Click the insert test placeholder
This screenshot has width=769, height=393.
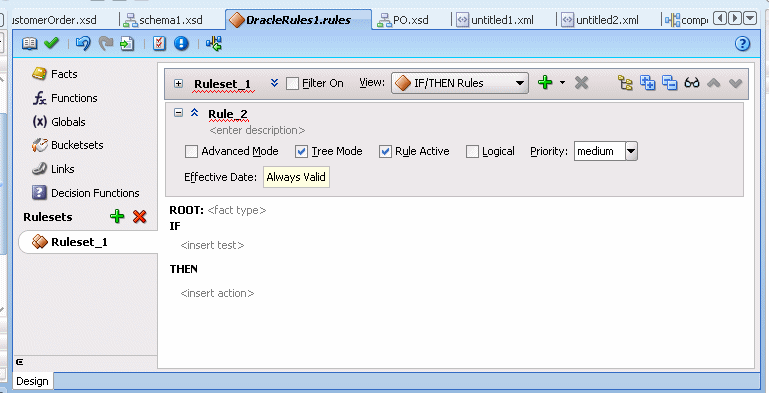[x=212, y=245]
